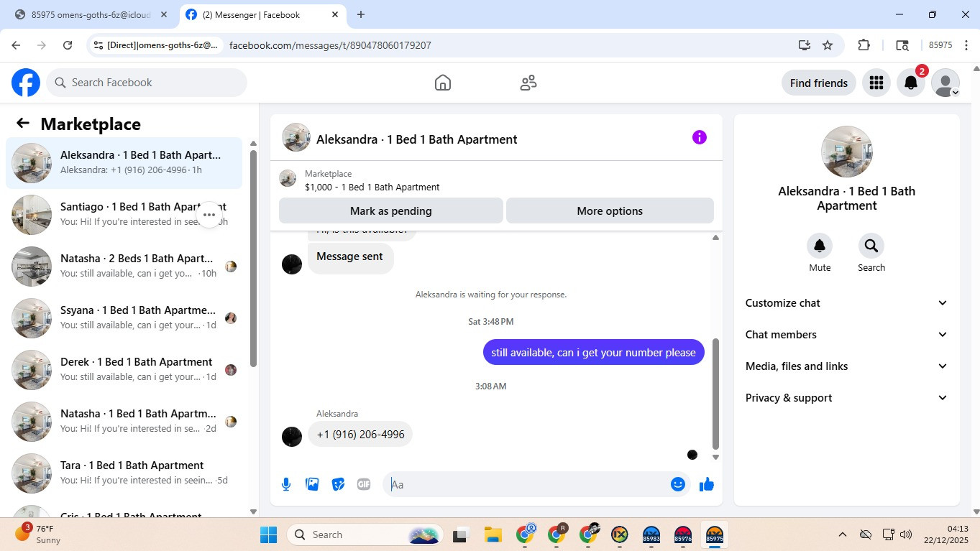Screen dimensions: 980x551
Task: Open the Facebook menu grid icon
Action: (x=876, y=83)
